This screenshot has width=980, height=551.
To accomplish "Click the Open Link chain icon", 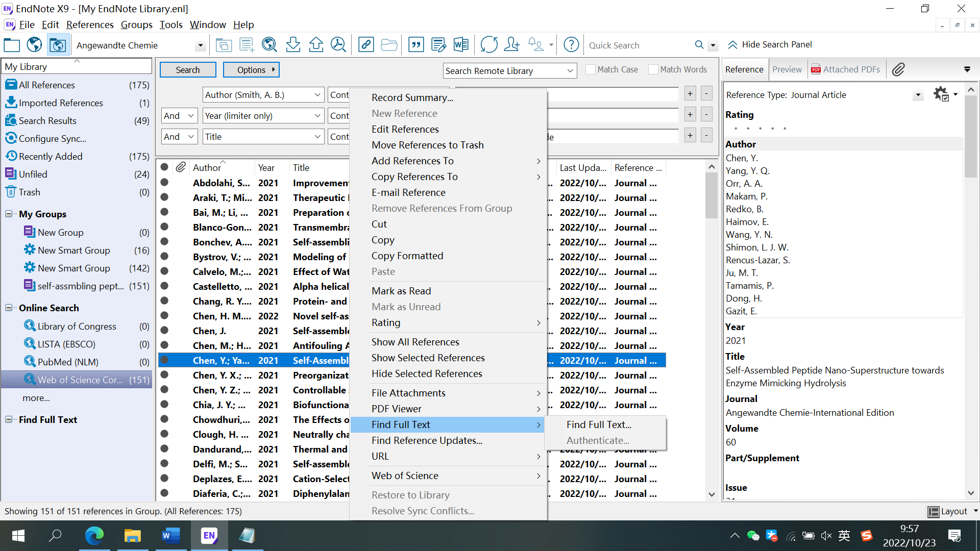I will (x=366, y=45).
